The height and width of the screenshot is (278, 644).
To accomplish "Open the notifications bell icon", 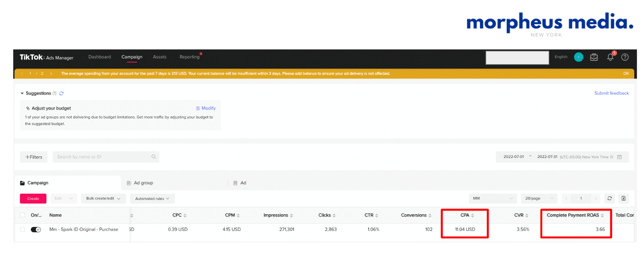I will click(x=610, y=57).
